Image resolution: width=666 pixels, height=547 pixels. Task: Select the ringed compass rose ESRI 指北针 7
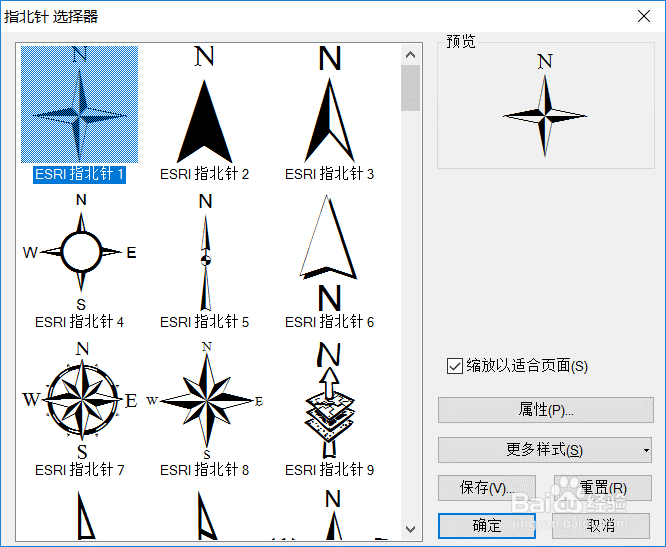[80, 401]
